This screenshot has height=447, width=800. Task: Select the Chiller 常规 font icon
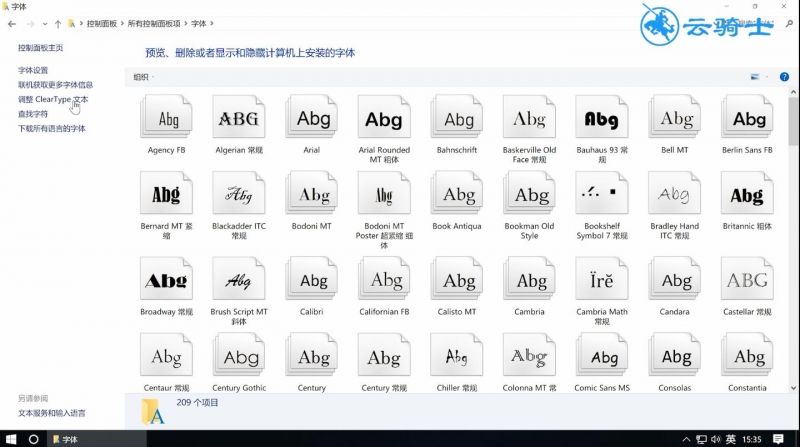coord(457,355)
